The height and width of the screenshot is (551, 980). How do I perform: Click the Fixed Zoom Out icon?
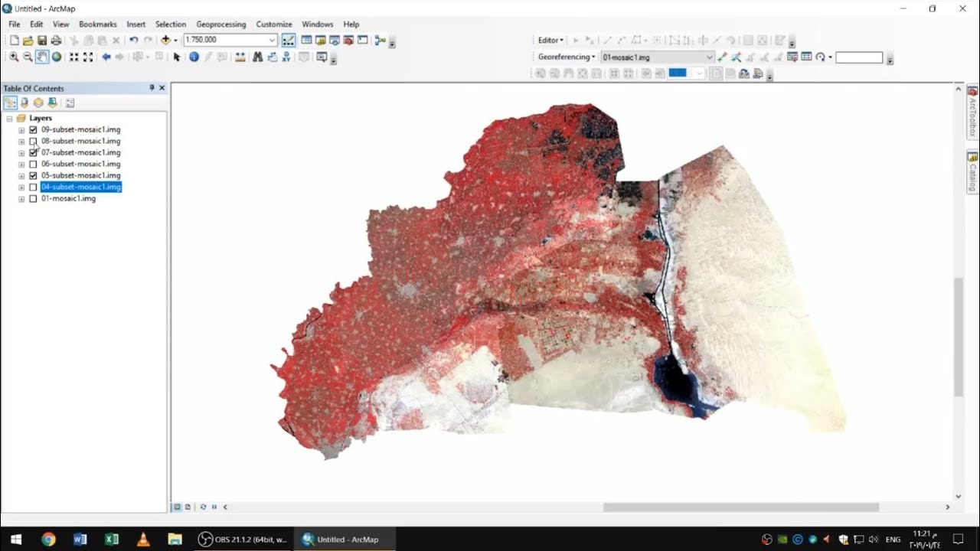click(x=88, y=57)
